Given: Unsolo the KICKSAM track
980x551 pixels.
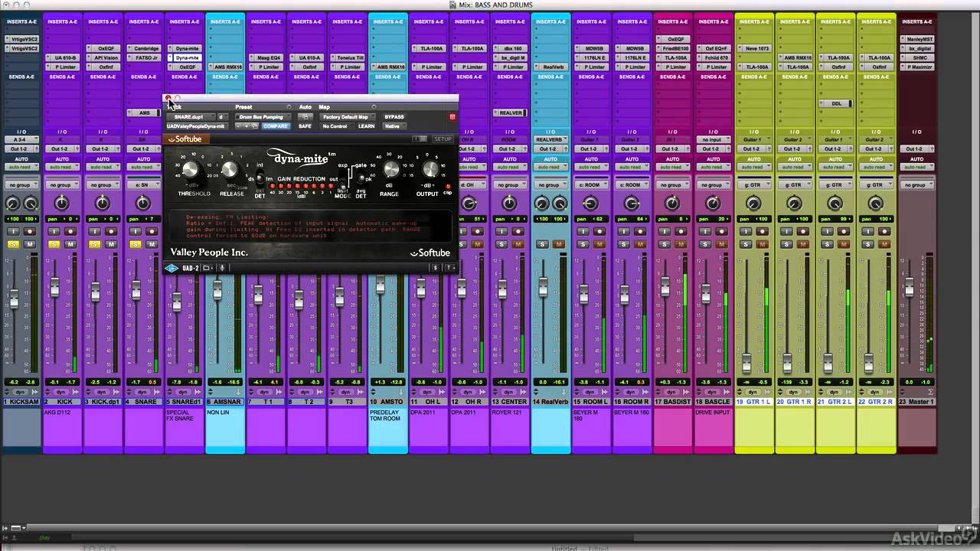Looking at the screenshot, I should pyautogui.click(x=13, y=244).
